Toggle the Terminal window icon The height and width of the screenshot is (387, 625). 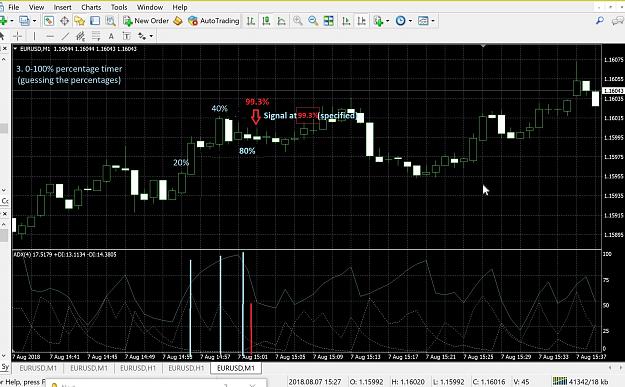95,21
